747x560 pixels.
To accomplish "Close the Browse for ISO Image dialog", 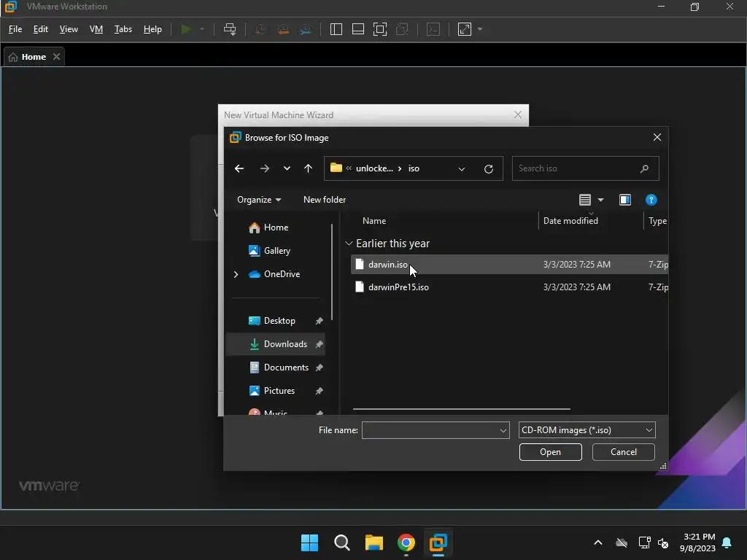I will 657,138.
